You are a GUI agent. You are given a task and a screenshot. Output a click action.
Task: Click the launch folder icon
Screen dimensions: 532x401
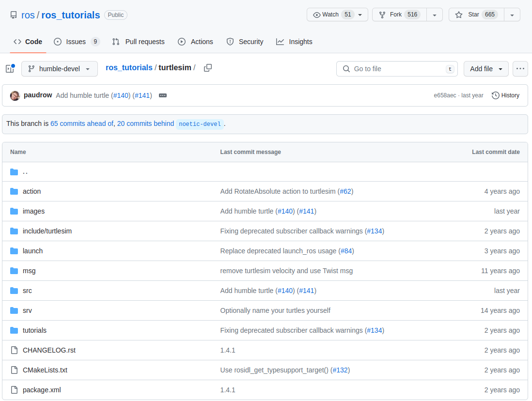(14, 251)
